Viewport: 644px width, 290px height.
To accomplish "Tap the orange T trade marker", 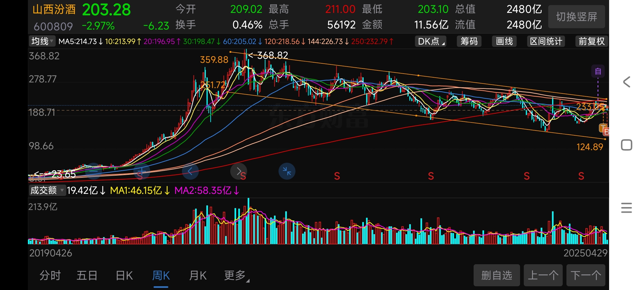I will (603, 128).
